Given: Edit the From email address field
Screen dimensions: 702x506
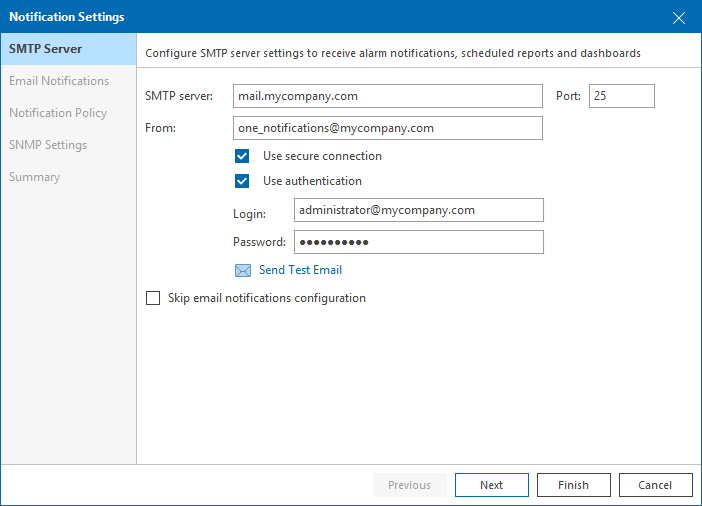Looking at the screenshot, I should click(x=387, y=128).
